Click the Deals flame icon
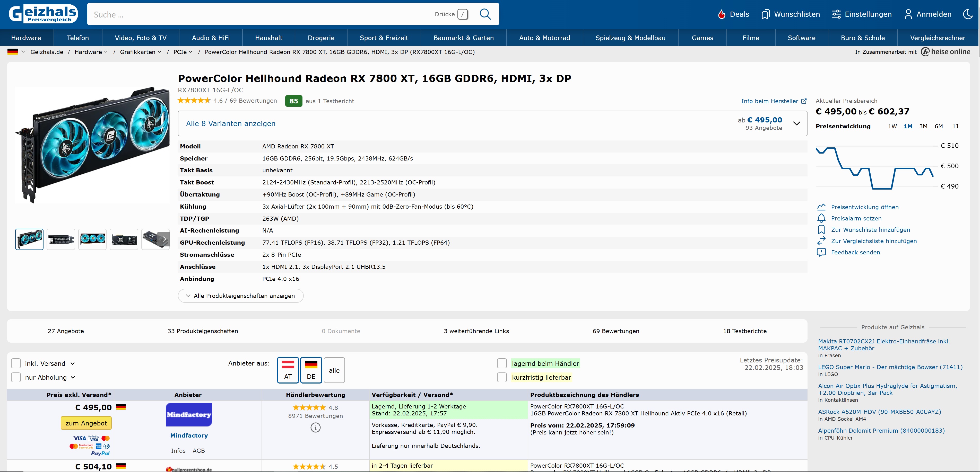980x472 pixels. pos(721,14)
